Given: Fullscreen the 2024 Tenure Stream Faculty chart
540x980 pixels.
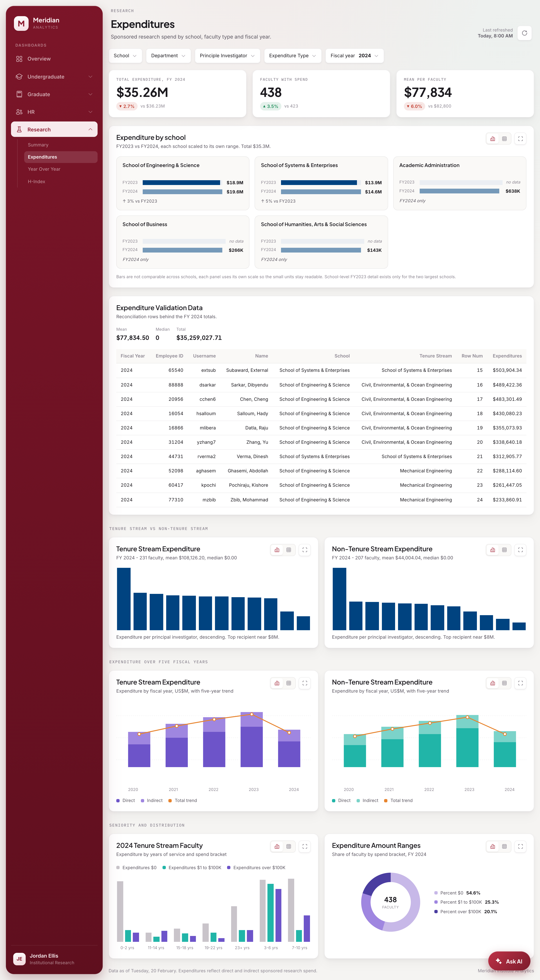Looking at the screenshot, I should click(x=305, y=846).
